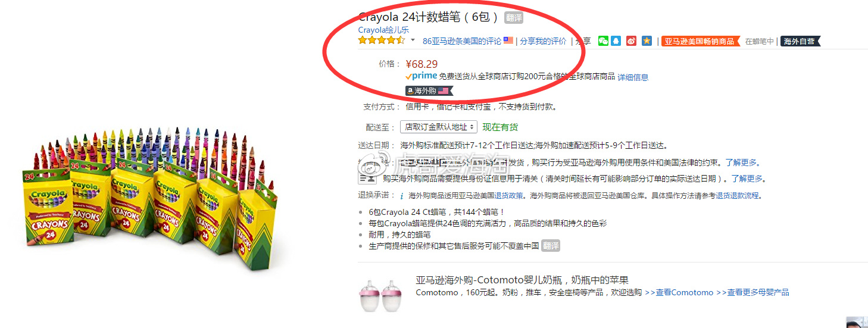Share via the red Weibo icon
This screenshot has height=328, width=868.
[x=632, y=40]
